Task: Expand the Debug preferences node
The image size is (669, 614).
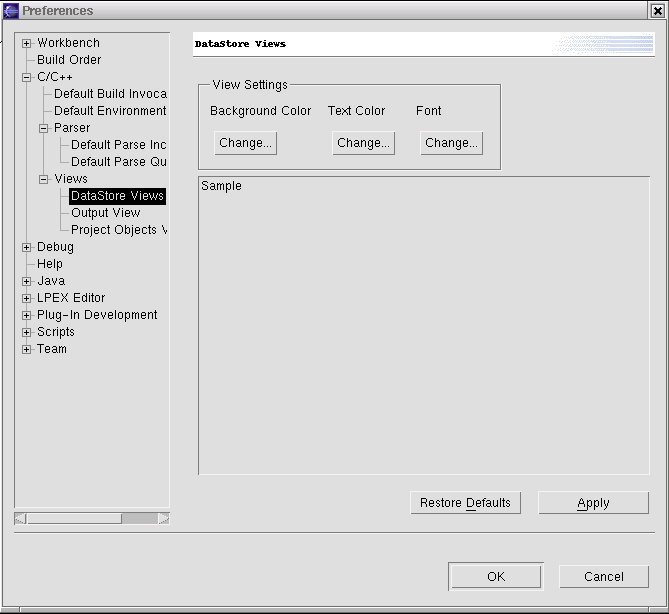Action: [27, 247]
